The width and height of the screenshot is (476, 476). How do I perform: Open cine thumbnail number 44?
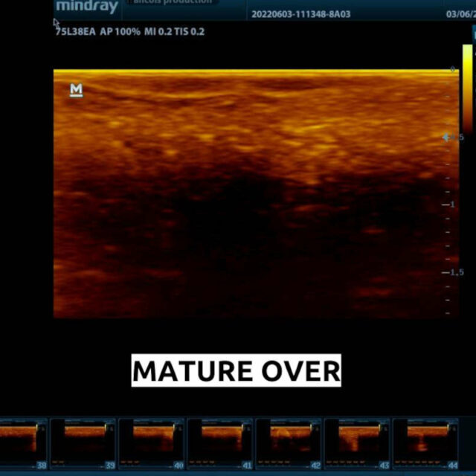pos(426,444)
